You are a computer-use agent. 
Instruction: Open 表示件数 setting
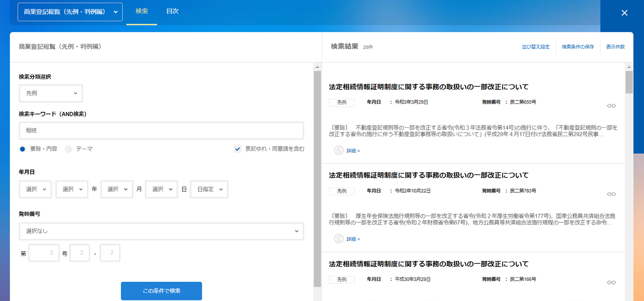[x=615, y=47]
